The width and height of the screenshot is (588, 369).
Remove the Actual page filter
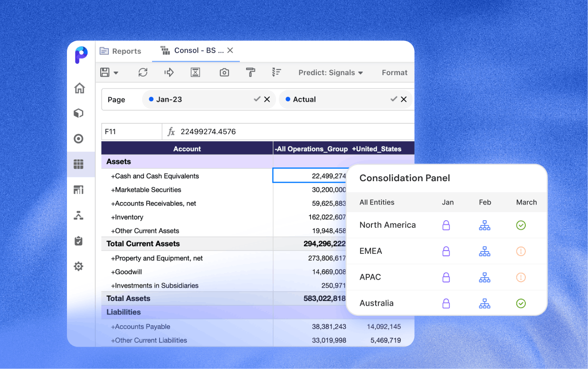[x=404, y=99]
